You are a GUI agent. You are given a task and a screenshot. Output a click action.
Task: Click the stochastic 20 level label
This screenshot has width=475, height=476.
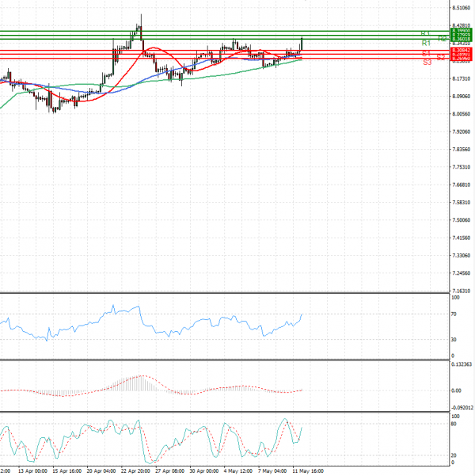tap(454, 455)
